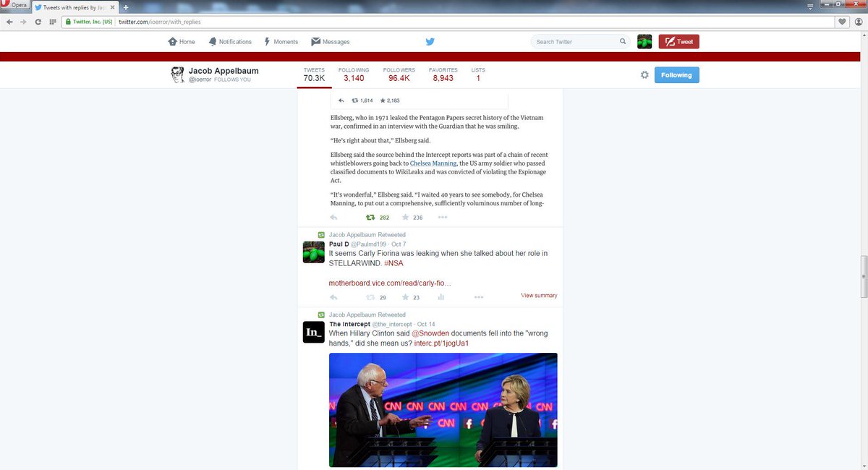
Task: Open the Opera menu button
Action: pyautogui.click(x=14, y=5)
